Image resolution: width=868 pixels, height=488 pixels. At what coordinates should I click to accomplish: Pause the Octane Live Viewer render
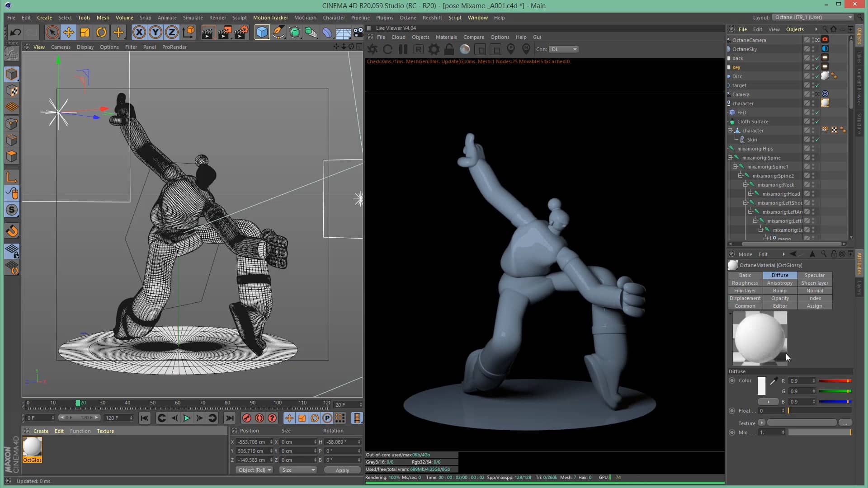403,50
